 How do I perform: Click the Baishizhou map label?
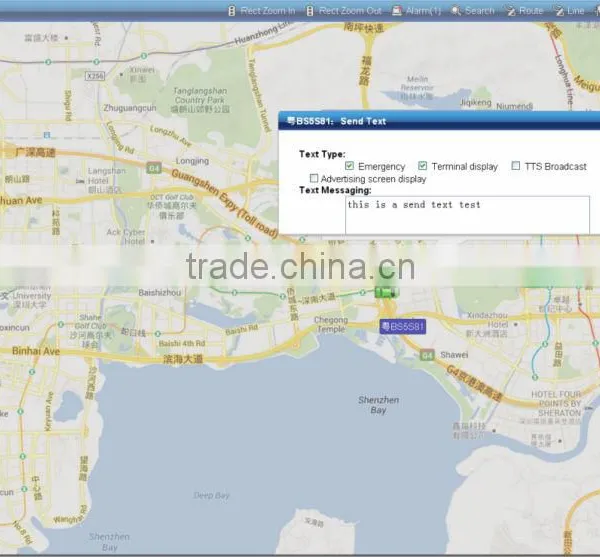coord(160,293)
